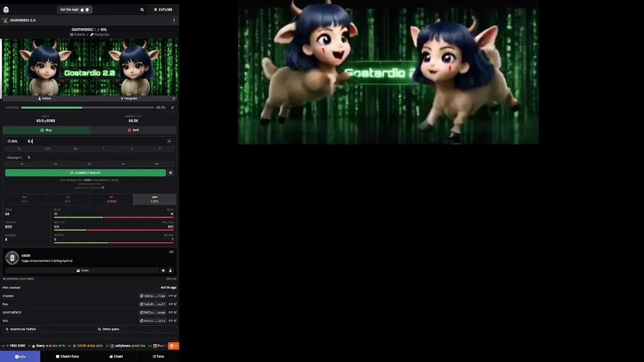Click the UGOR ad logo
Viewport: 644px width, 362px height.
point(12,258)
